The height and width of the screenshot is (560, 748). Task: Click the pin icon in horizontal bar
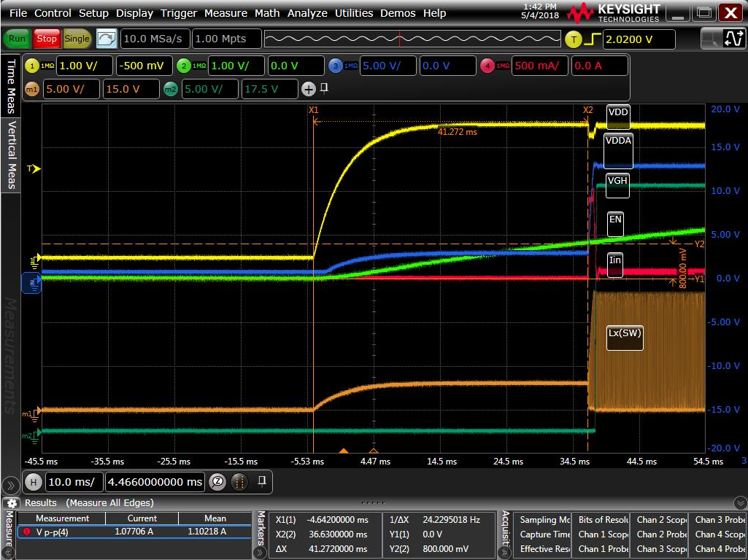point(262,481)
